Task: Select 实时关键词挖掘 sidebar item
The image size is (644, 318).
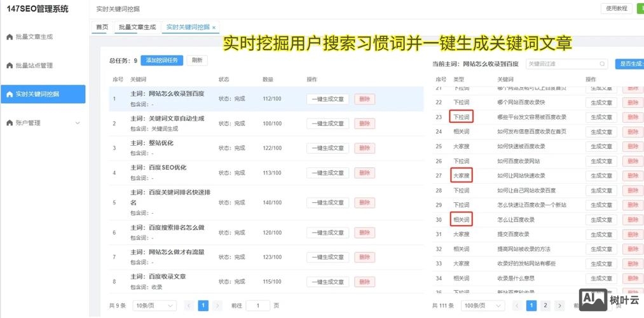Action: click(x=43, y=94)
